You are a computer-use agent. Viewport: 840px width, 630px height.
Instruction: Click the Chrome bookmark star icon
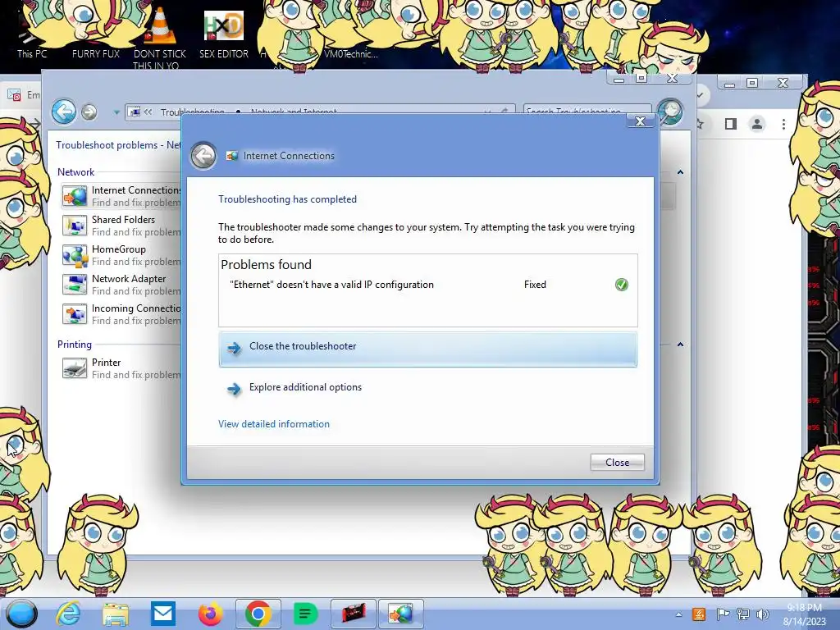700,125
